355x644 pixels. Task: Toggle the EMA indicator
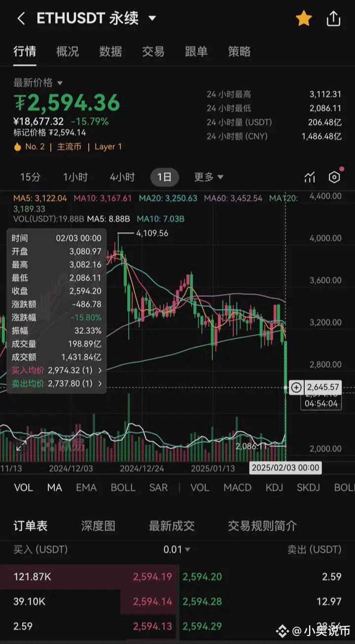(86, 487)
